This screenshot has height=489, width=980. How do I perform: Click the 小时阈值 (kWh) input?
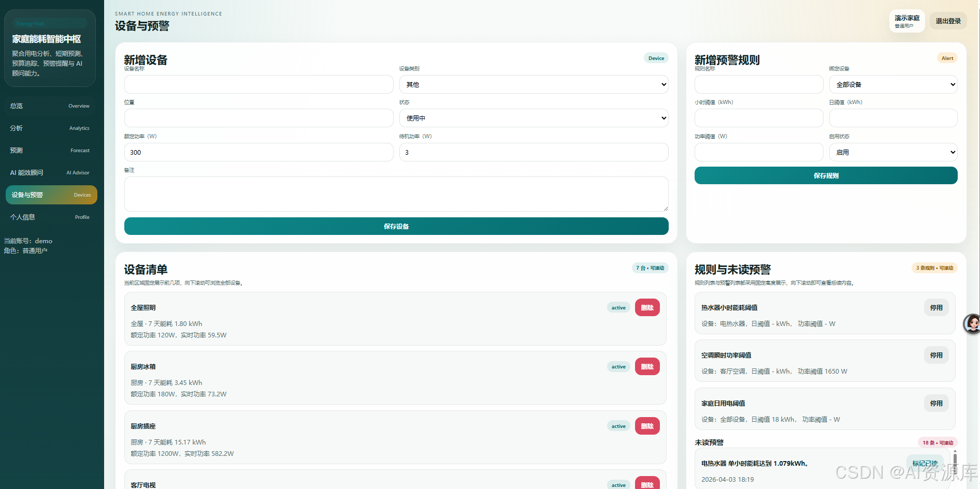pyautogui.click(x=759, y=118)
